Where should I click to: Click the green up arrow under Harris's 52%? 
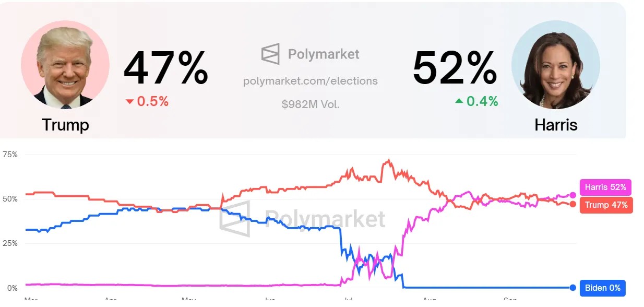click(459, 101)
